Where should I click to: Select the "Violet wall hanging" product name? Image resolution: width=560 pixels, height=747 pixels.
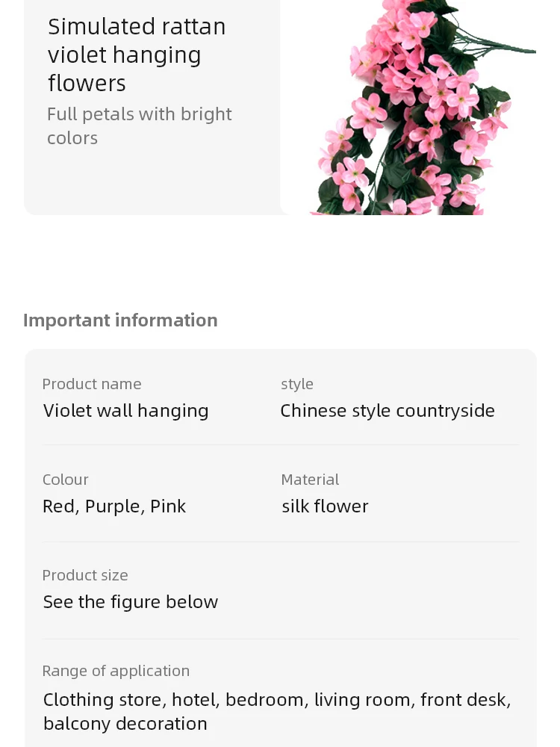click(x=125, y=411)
